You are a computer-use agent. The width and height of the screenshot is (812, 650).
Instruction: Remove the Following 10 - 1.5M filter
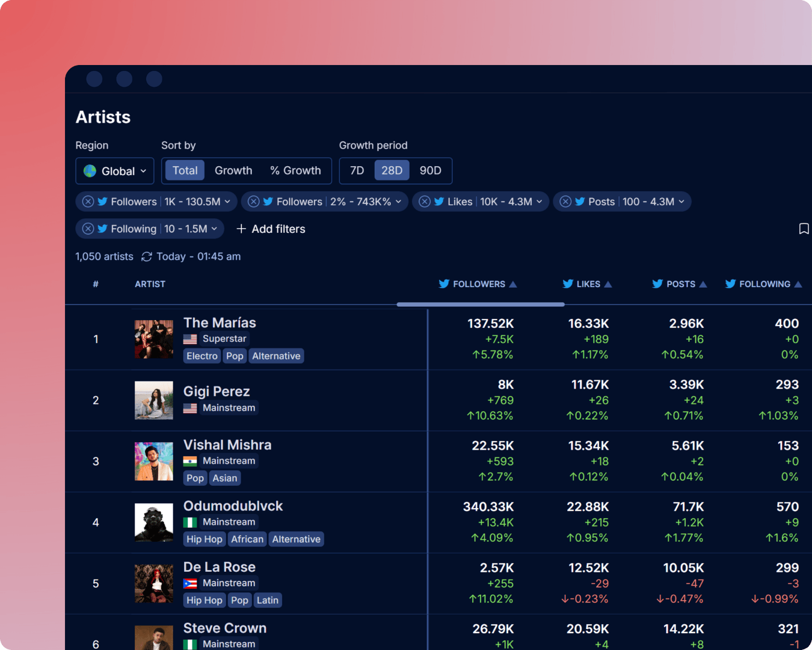tap(88, 229)
